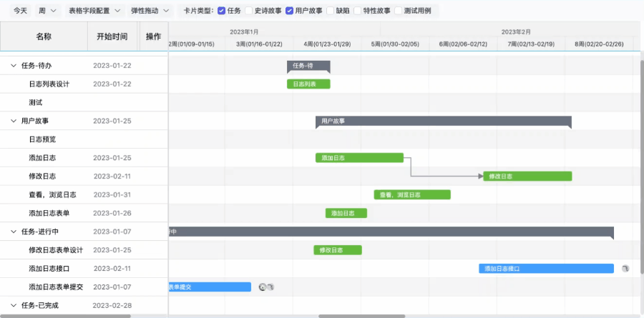Click the second avatar after 添加日志表单提交 bar
Screen dimensions: 644x318
(270, 287)
